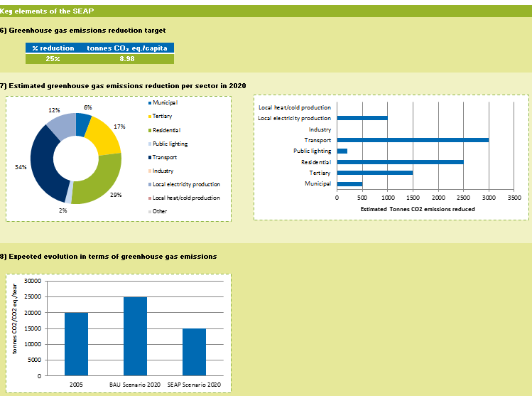Click the 'Key elements of the SEAP' title
This screenshot has width=532, height=396.
(47, 11)
